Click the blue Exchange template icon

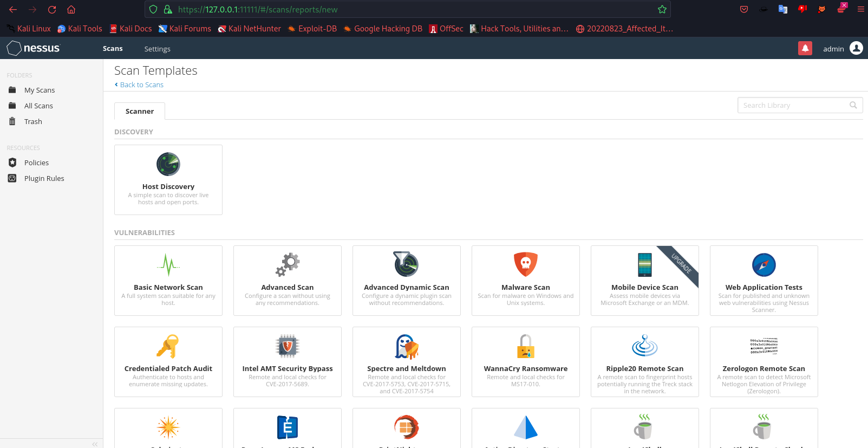pyautogui.click(x=288, y=427)
